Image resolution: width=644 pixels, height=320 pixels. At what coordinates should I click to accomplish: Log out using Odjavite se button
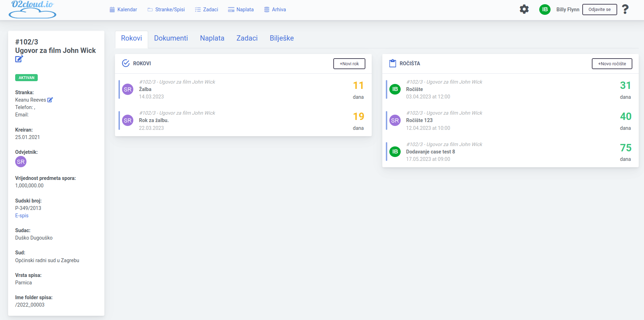[599, 10]
